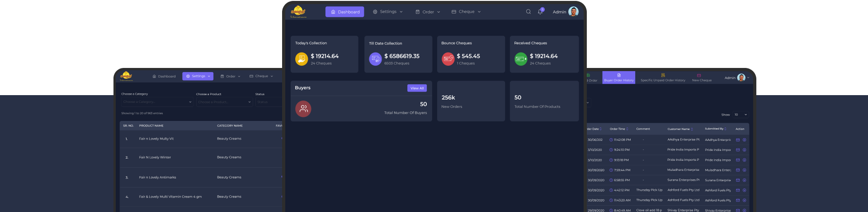This screenshot has height=212, width=868.
Task: Open Dashboard in left products window
Action: pos(164,76)
